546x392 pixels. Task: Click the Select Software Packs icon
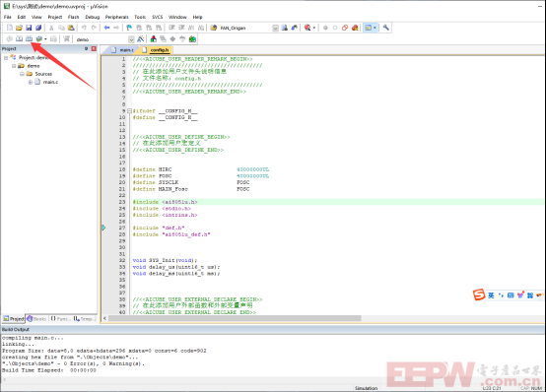click(x=182, y=39)
